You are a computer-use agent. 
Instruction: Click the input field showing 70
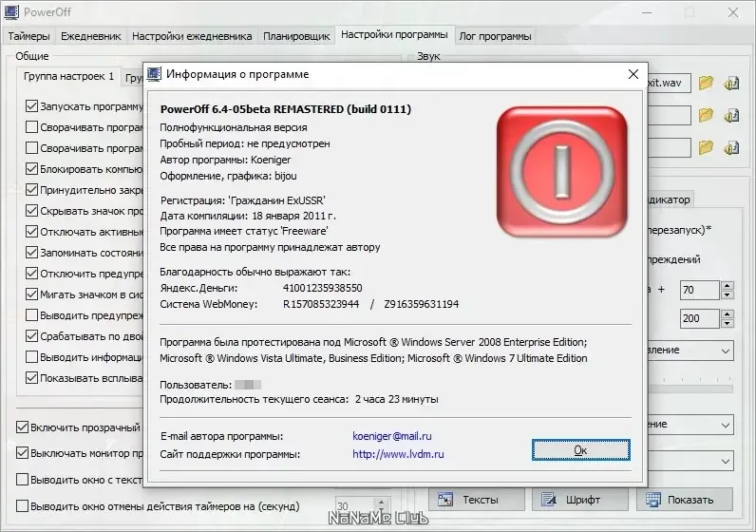pos(700,290)
